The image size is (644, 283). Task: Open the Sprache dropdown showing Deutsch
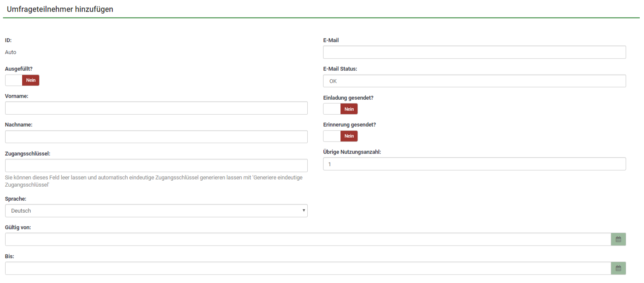point(156,211)
